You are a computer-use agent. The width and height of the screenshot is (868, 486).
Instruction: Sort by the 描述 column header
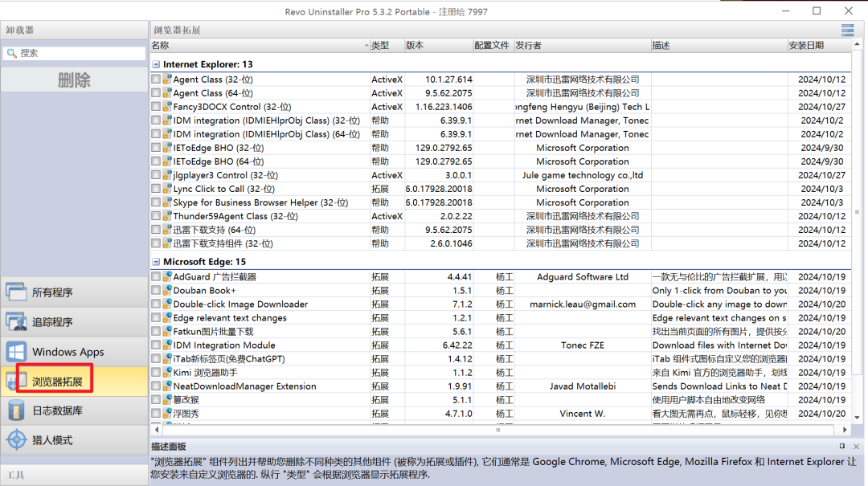pyautogui.click(x=719, y=46)
